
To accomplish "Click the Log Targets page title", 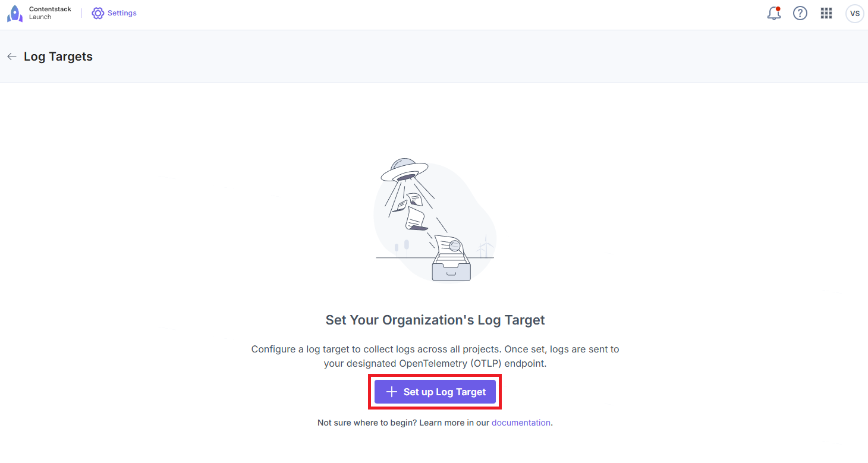I will pyautogui.click(x=58, y=56).
